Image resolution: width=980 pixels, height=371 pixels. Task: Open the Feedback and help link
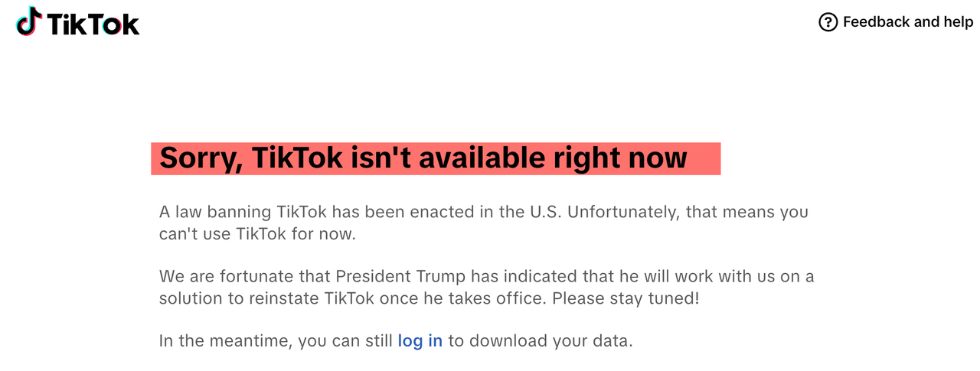click(x=896, y=22)
